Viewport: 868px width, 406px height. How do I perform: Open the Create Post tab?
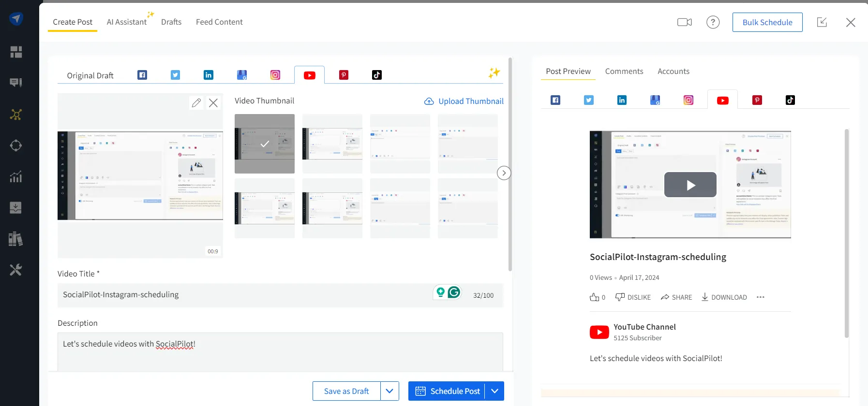pos(73,22)
